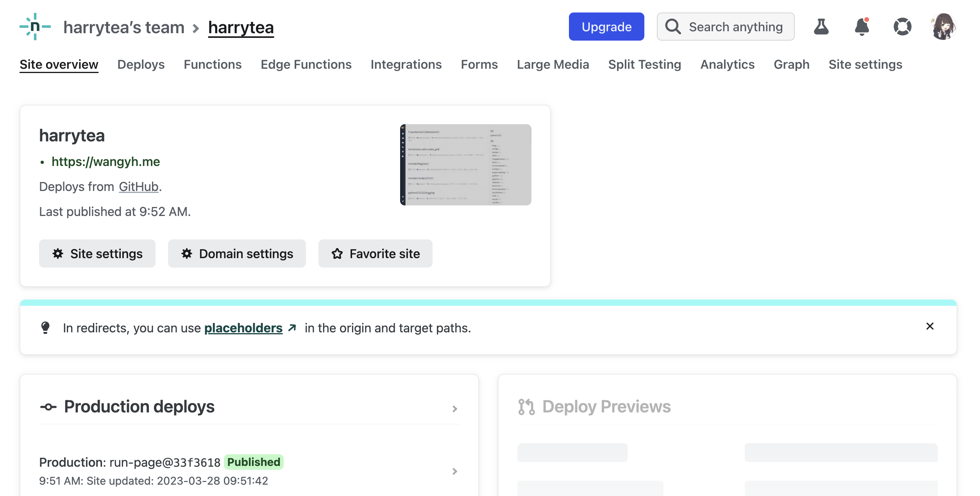The width and height of the screenshot is (980, 496).
Task: Open the https://wangyh.me site link
Action: click(106, 161)
